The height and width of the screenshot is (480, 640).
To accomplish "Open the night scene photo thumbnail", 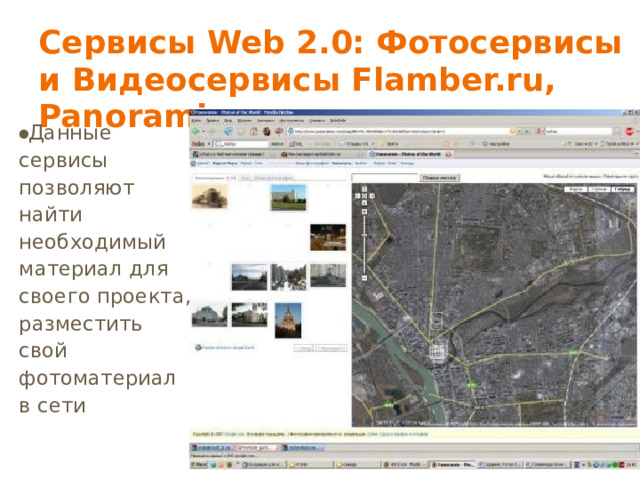I will pyautogui.click(x=328, y=237).
